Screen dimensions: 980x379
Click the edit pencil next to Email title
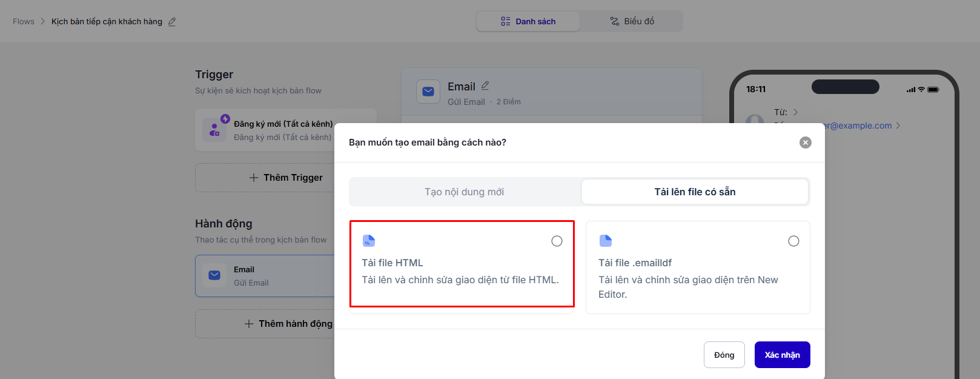pyautogui.click(x=485, y=86)
